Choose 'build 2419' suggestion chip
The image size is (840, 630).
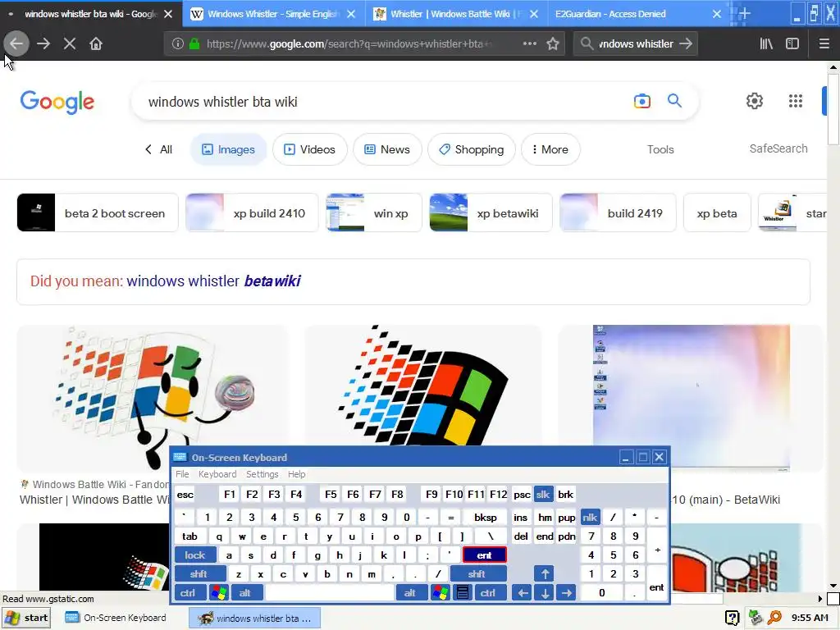pyautogui.click(x=618, y=212)
